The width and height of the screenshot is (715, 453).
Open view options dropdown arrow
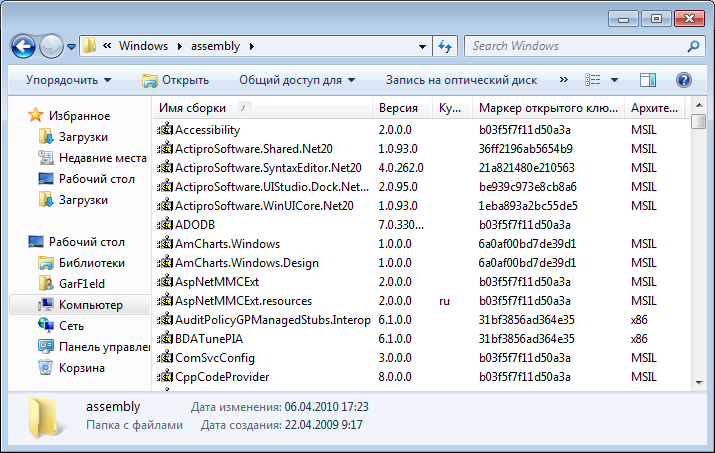click(x=614, y=80)
